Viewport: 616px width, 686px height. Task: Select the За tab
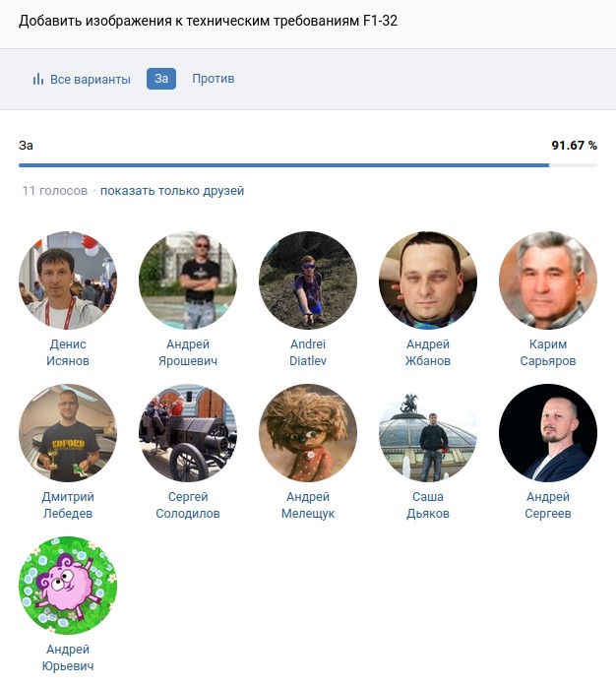pos(161,79)
